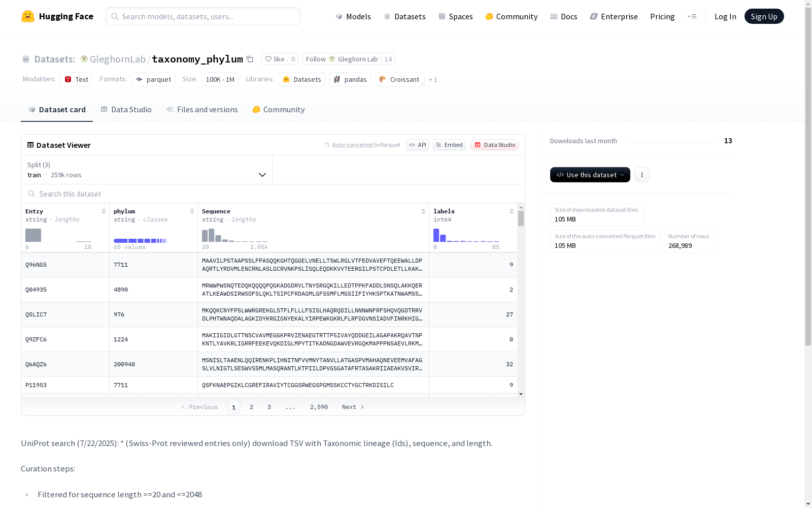The height and width of the screenshot is (508, 812).
Task: Click the Sign Up button
Action: (764, 16)
